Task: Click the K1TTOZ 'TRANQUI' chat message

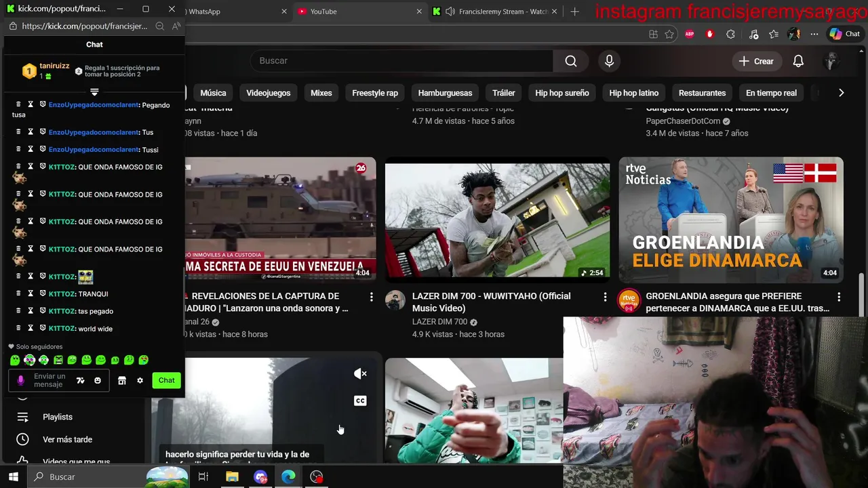Action: click(93, 294)
